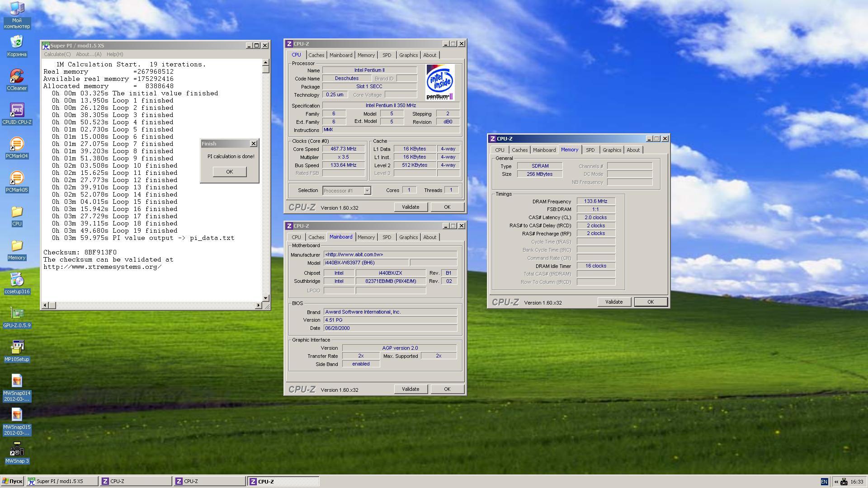Click Super PI vertical scrollbar down arrow
This screenshot has height=488, width=868.
click(x=265, y=298)
